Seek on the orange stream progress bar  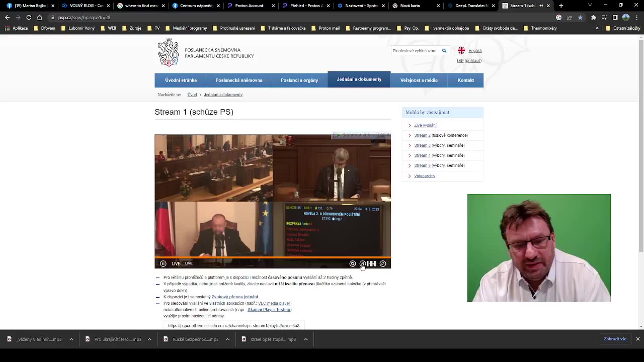(x=273, y=257)
